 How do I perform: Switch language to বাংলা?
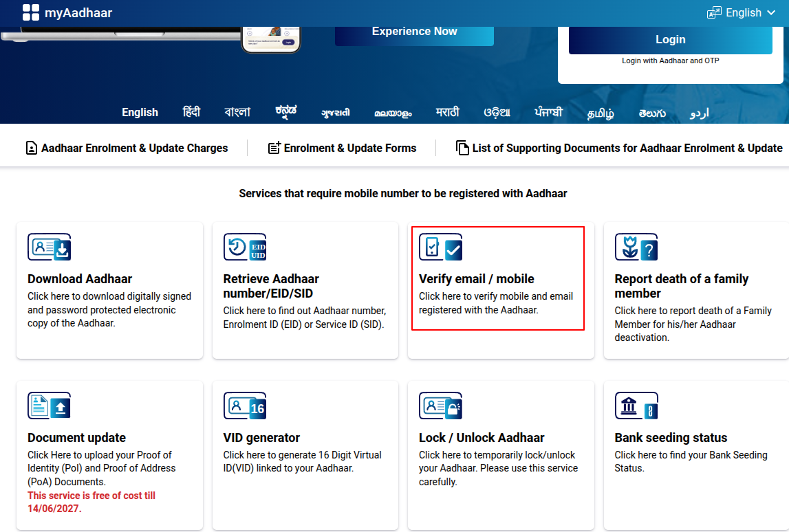pos(237,111)
